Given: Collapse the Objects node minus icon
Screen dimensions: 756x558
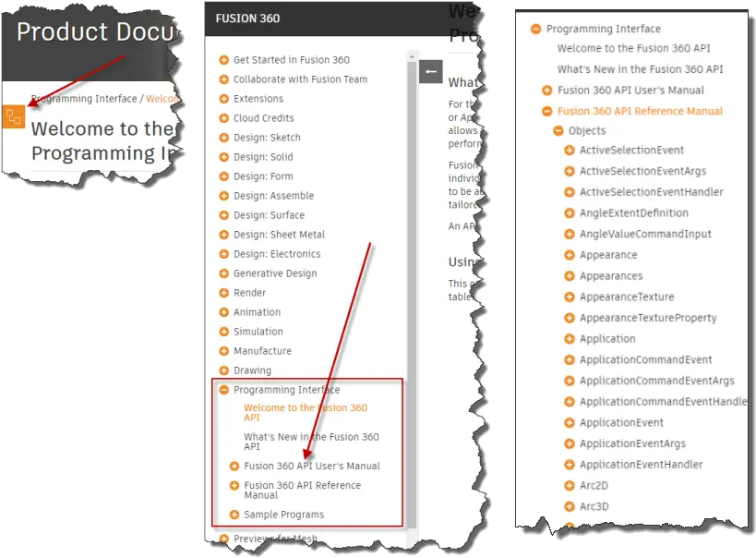Looking at the screenshot, I should point(558,131).
